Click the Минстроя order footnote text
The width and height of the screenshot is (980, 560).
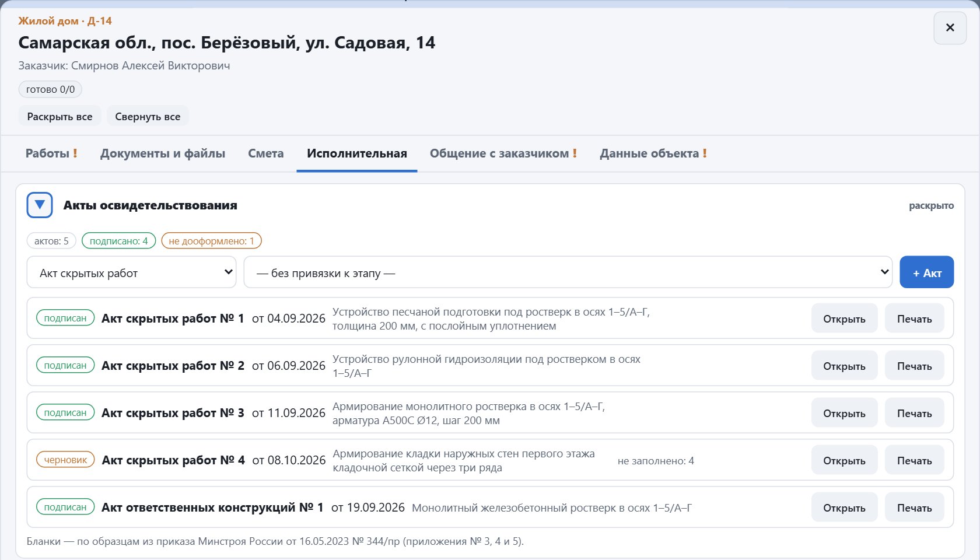point(275,541)
